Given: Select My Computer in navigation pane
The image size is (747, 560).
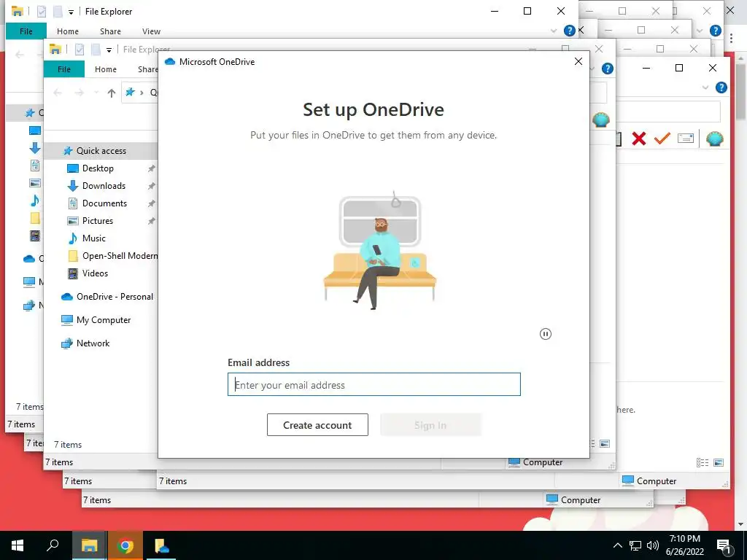Looking at the screenshot, I should (x=104, y=320).
